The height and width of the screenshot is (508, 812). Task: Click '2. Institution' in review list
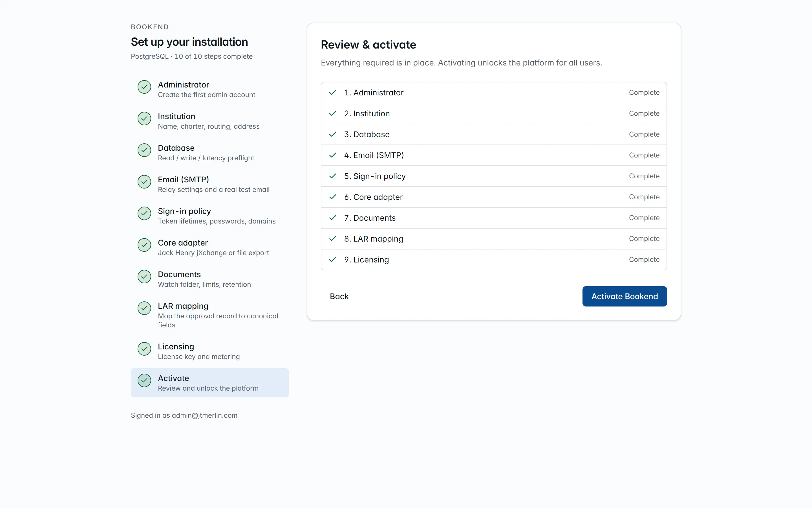pos(367,113)
